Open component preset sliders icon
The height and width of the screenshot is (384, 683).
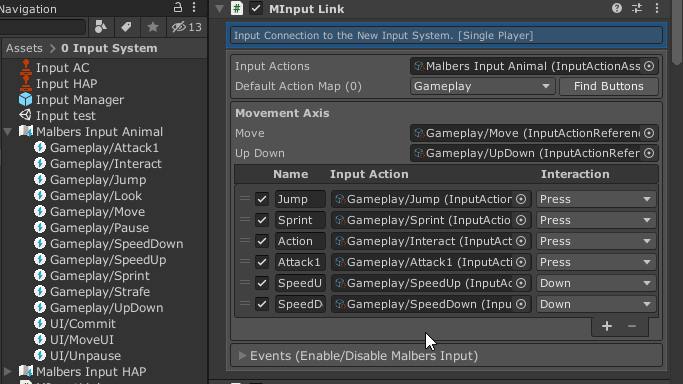(x=637, y=8)
